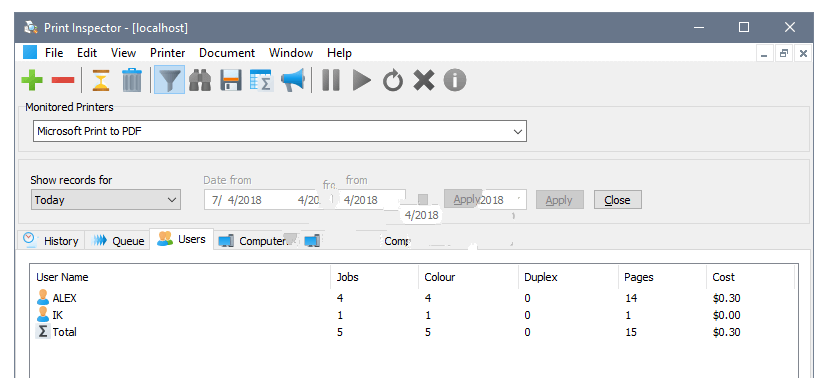Click IK's Cost value $0.00
The width and height of the screenshot is (821, 378).
(726, 315)
